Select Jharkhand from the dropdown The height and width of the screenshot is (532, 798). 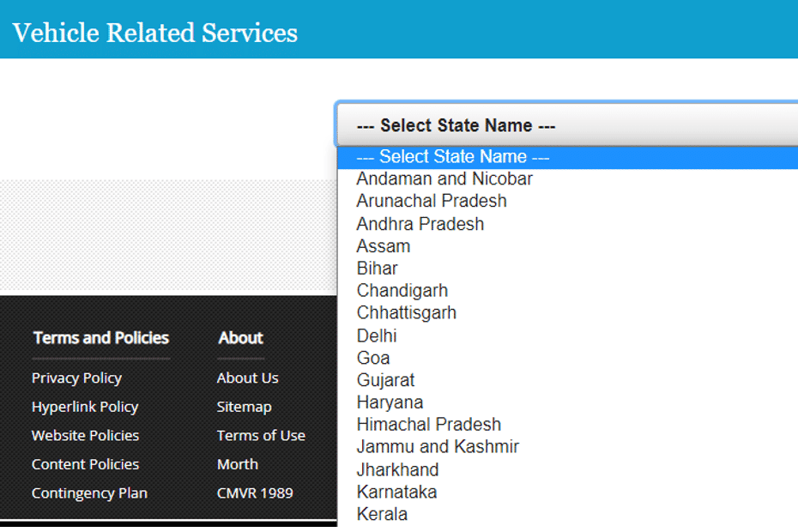[x=567, y=470]
